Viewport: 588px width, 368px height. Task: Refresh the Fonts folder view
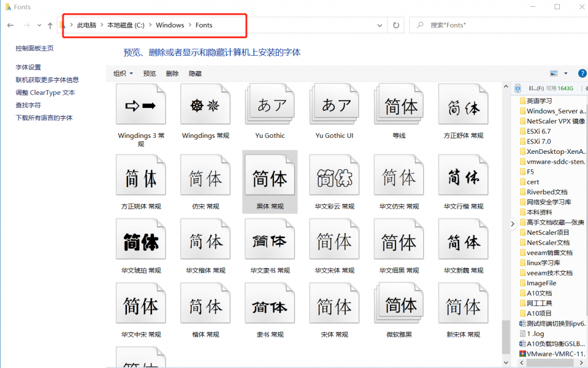(x=396, y=25)
